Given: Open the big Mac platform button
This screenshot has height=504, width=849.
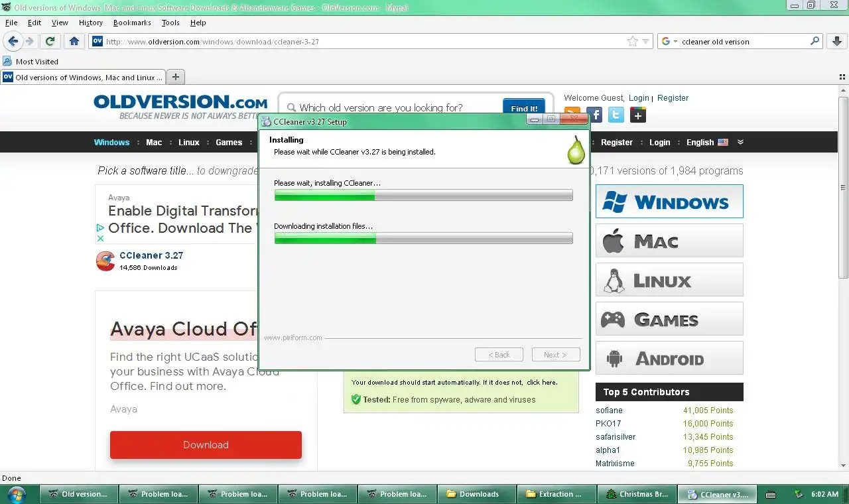Looking at the screenshot, I should tap(669, 240).
